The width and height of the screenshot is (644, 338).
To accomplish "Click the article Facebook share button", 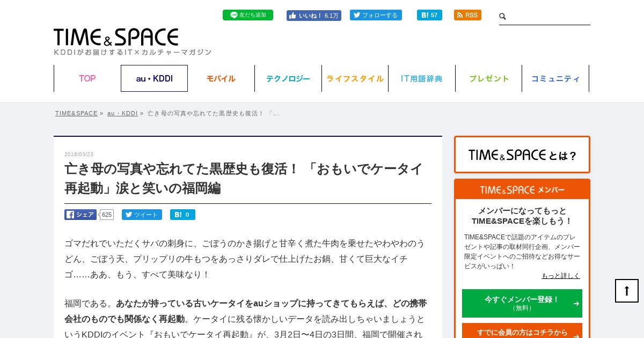I will [80, 215].
